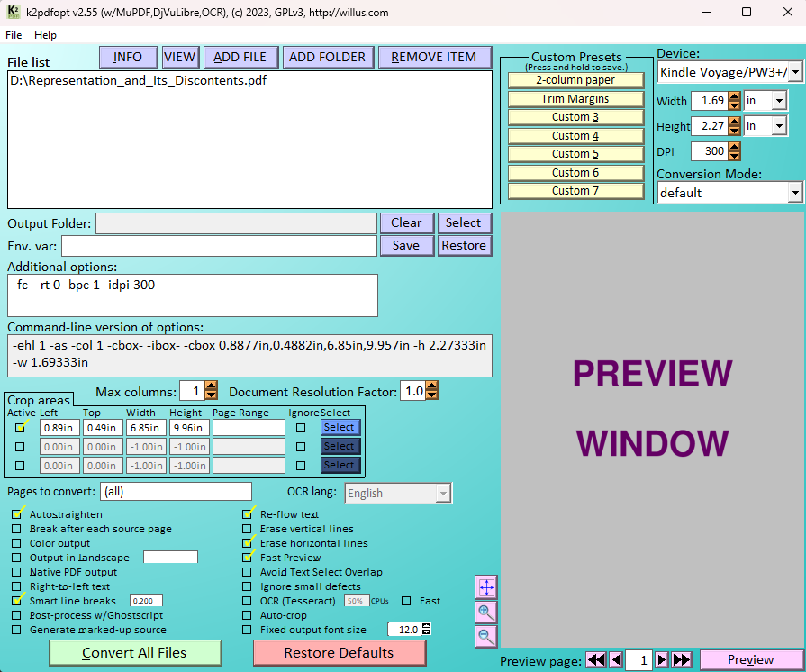Go to next preview page
Viewport: 806px width, 672px height.
click(662, 659)
